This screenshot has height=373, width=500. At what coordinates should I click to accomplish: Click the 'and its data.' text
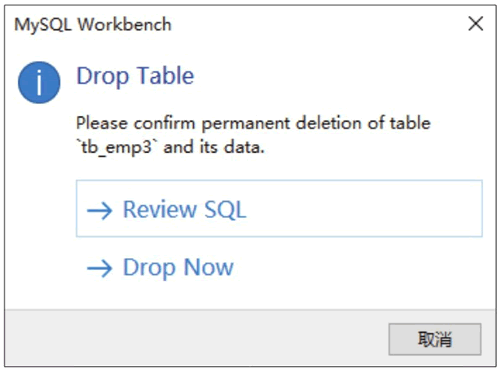click(x=214, y=147)
